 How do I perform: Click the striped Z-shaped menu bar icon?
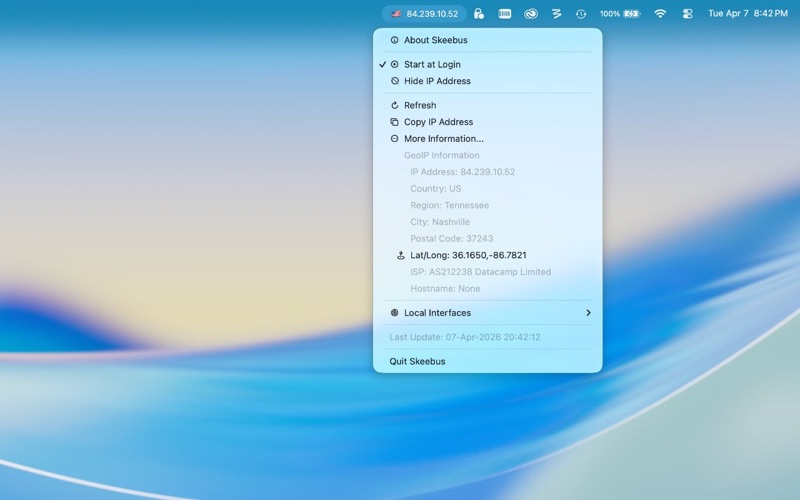pos(556,14)
